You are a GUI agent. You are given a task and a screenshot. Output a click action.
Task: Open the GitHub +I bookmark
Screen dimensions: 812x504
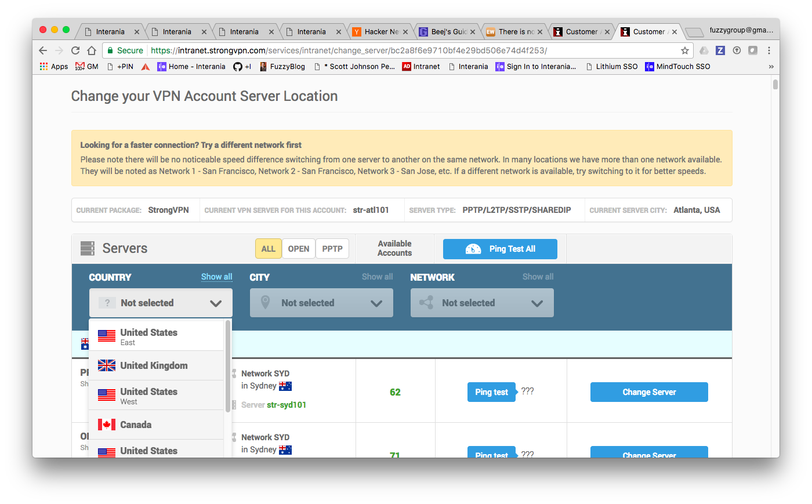coord(242,67)
